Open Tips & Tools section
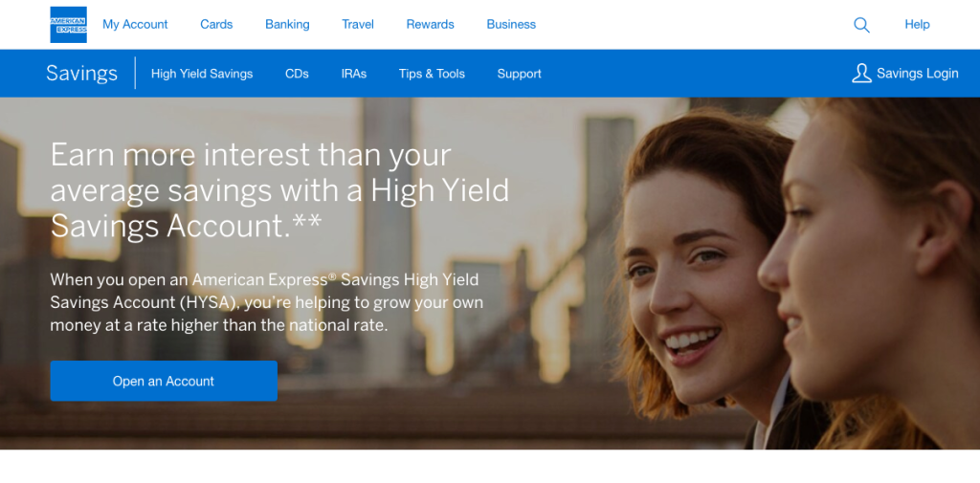The image size is (980, 483). pos(432,74)
